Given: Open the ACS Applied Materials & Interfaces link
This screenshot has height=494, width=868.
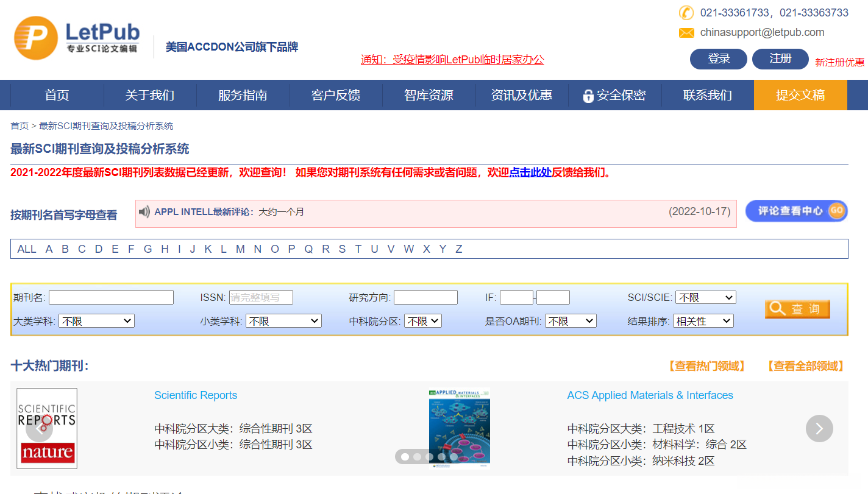Looking at the screenshot, I should [650, 395].
